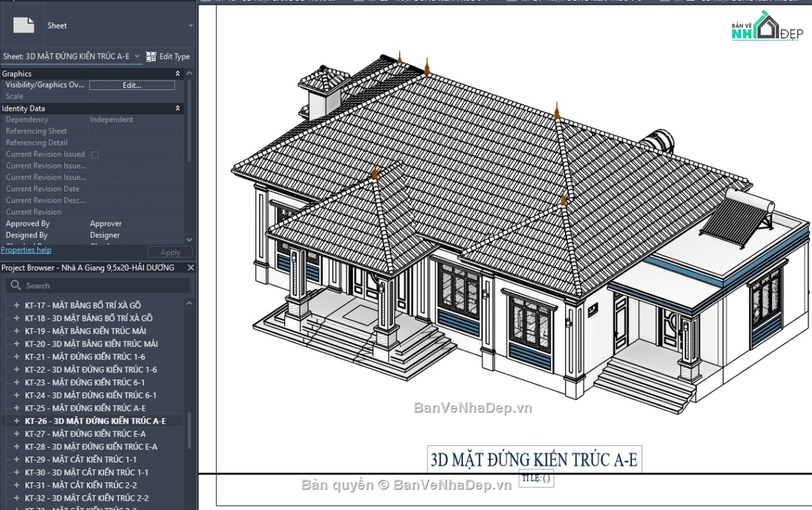The width and height of the screenshot is (812, 510).
Task: Select sheet KT-25 - MẶT ĐỨNG KIẾN TRÚC A-E
Action: [85, 409]
